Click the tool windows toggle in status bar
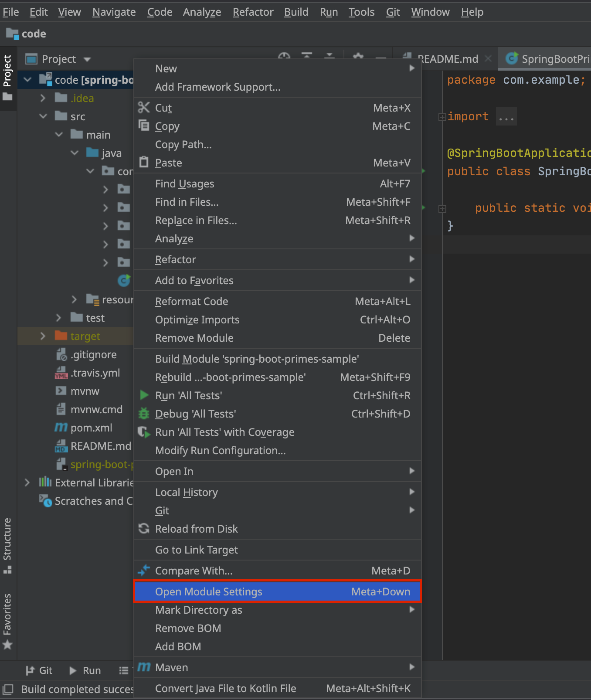Image resolution: width=591 pixels, height=700 pixels. coord(8,689)
